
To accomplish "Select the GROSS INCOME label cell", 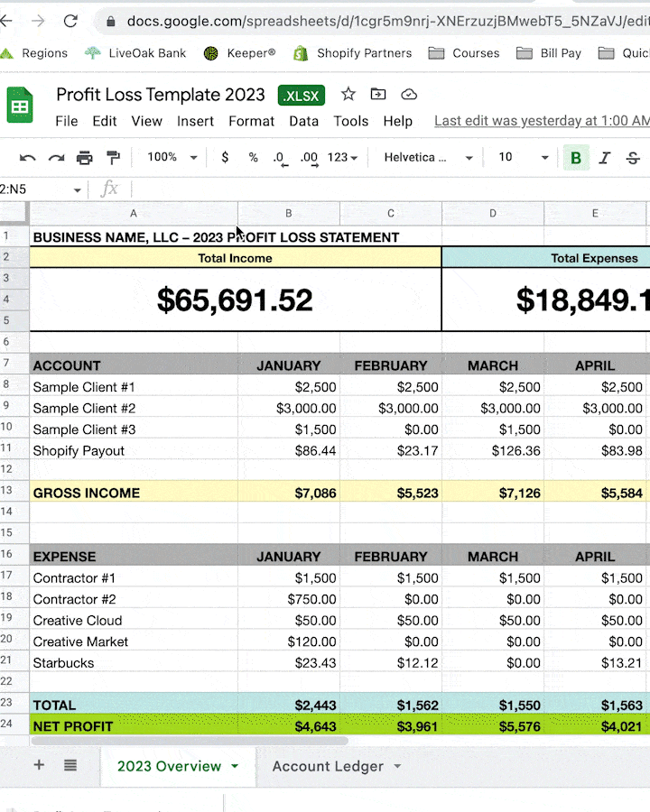I will [x=134, y=493].
